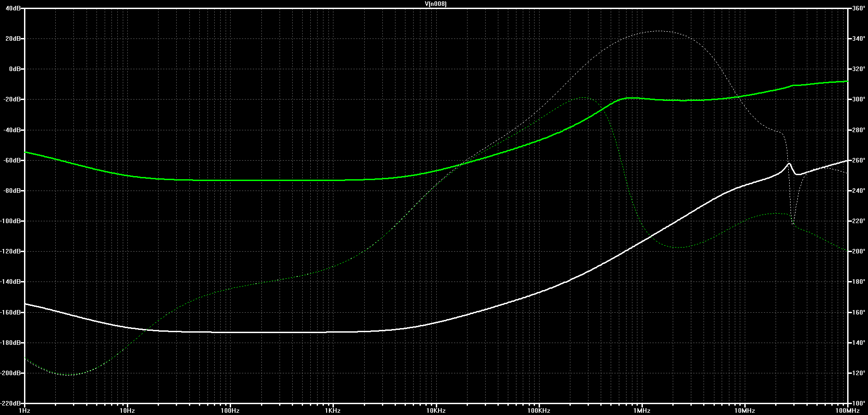The height and width of the screenshot is (415, 868).
Task: Click the 0dB left axis label
Action: click(14, 69)
